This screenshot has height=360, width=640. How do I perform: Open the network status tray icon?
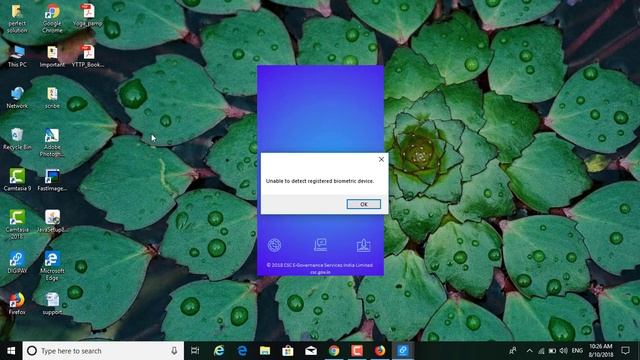pyautogui.click(x=541, y=351)
